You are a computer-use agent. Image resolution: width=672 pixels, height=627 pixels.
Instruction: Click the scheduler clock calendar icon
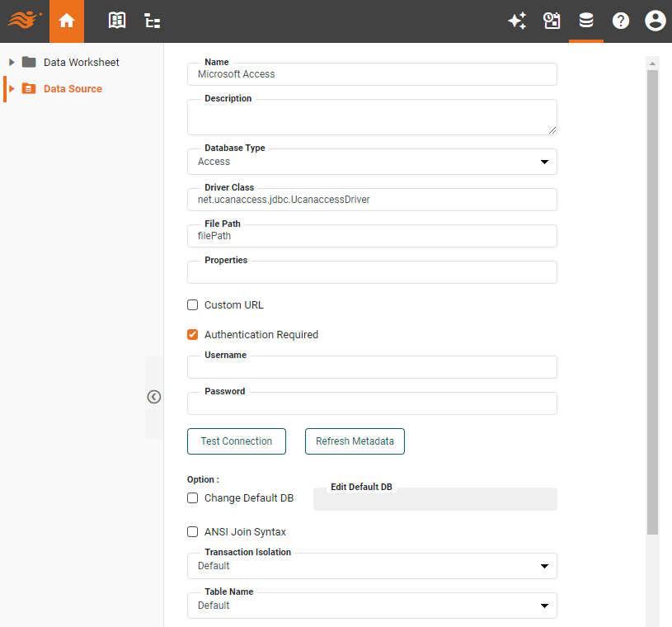tap(552, 21)
